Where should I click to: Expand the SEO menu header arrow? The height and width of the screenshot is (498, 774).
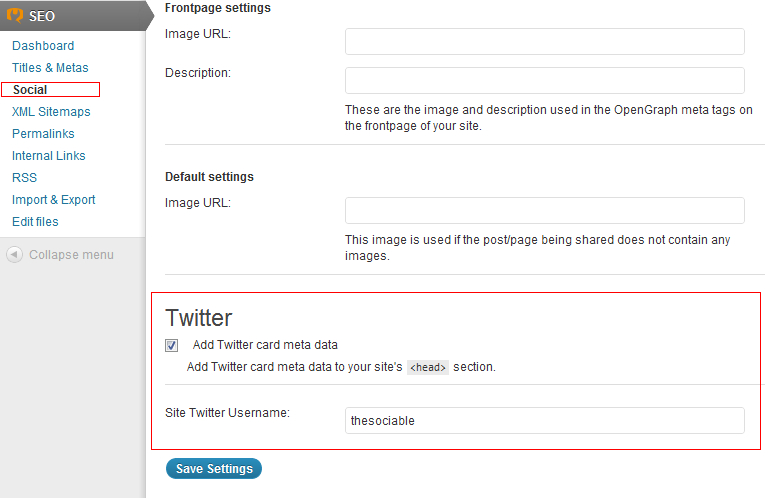click(148, 16)
